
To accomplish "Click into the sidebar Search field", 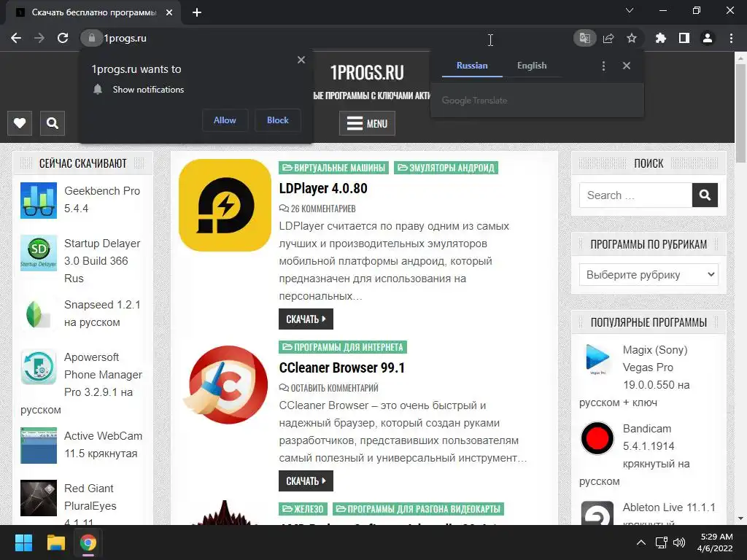I will click(635, 195).
